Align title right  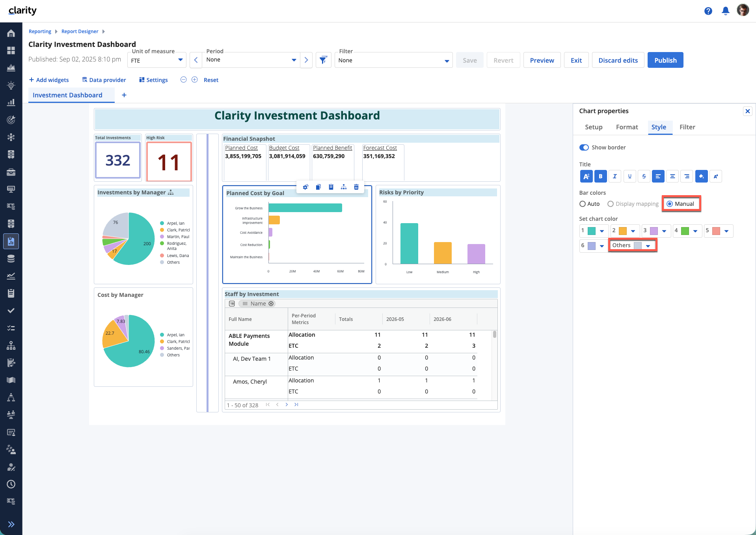coord(687,176)
